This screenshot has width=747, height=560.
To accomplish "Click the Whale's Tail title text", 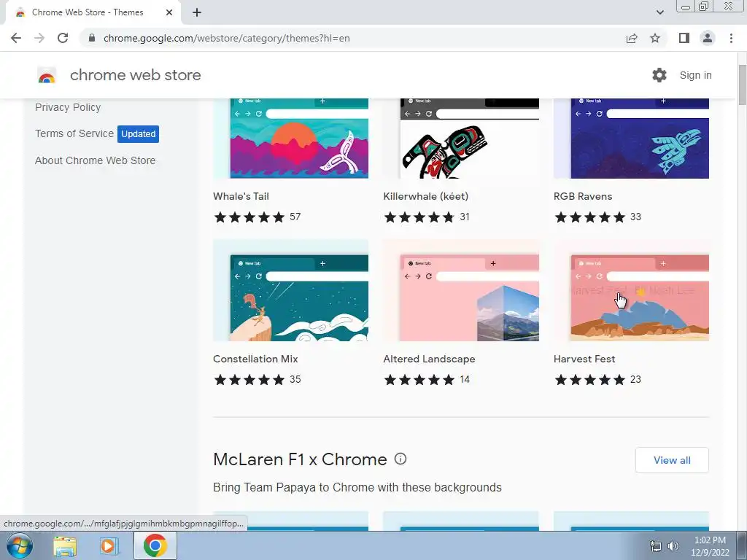I will pos(241,196).
